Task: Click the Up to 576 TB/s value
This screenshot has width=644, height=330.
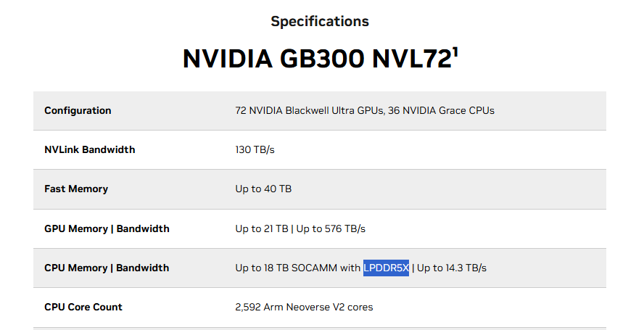Action: (331, 229)
